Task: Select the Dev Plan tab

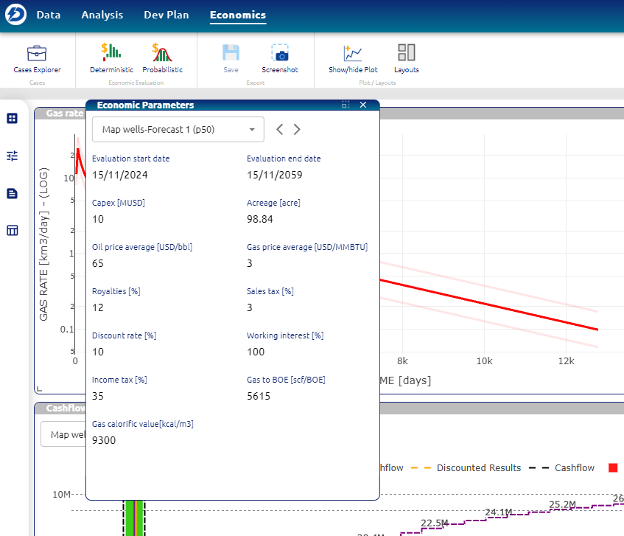Action: click(x=166, y=15)
